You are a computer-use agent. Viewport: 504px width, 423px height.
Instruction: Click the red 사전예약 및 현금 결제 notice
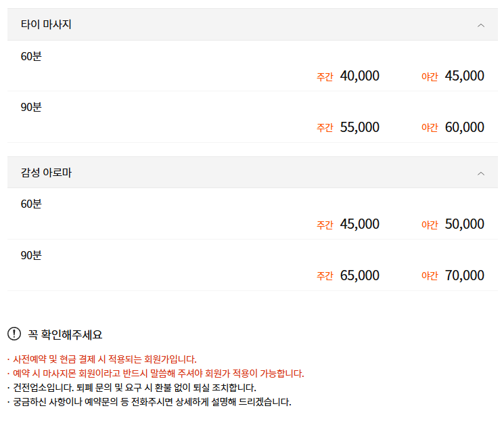(x=104, y=359)
